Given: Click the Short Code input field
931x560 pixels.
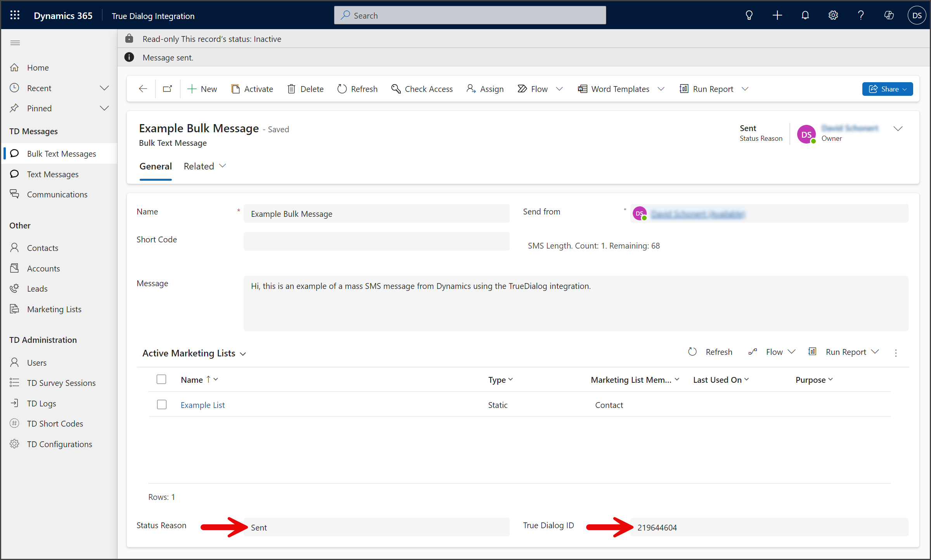Looking at the screenshot, I should point(376,241).
